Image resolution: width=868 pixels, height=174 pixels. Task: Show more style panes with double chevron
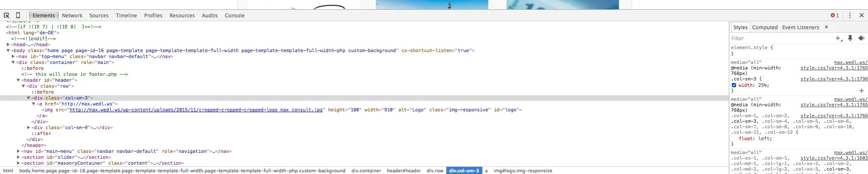(826, 27)
